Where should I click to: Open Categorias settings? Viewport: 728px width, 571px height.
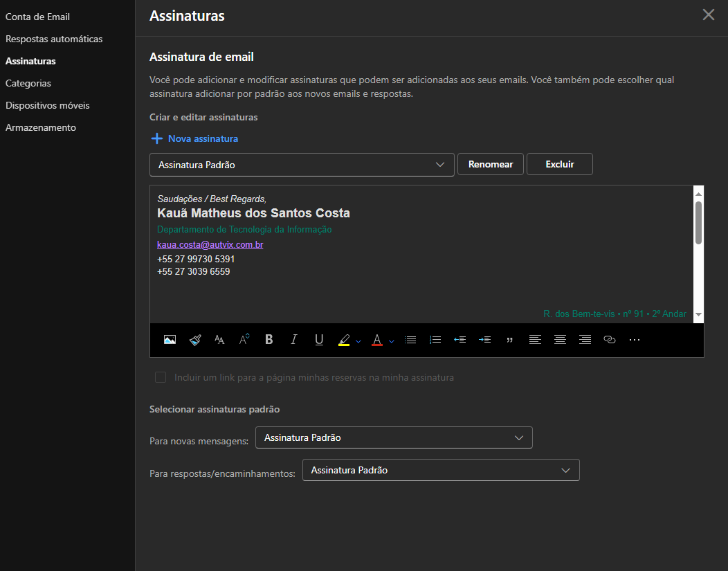(28, 84)
